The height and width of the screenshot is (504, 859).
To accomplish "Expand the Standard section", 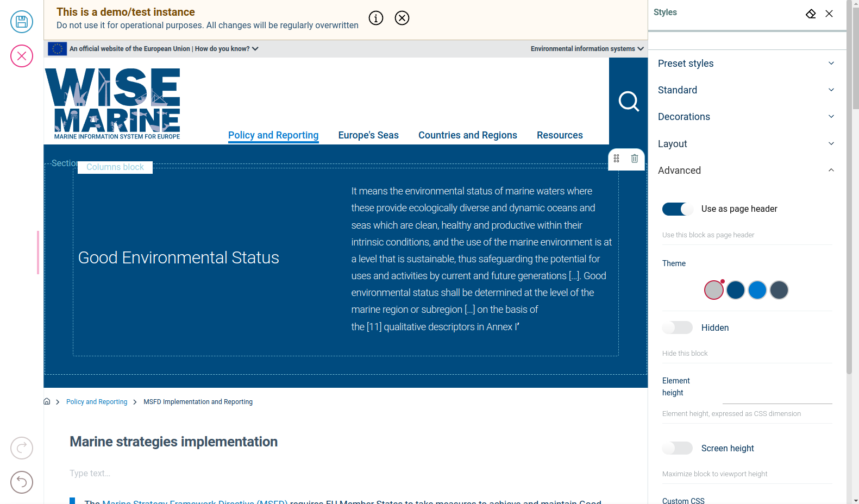I will 747,90.
